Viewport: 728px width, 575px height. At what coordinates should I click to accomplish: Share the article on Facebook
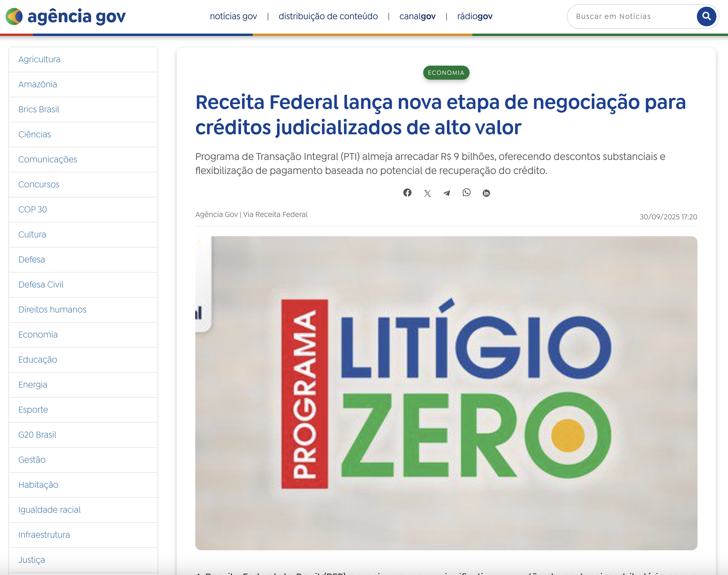pos(408,193)
